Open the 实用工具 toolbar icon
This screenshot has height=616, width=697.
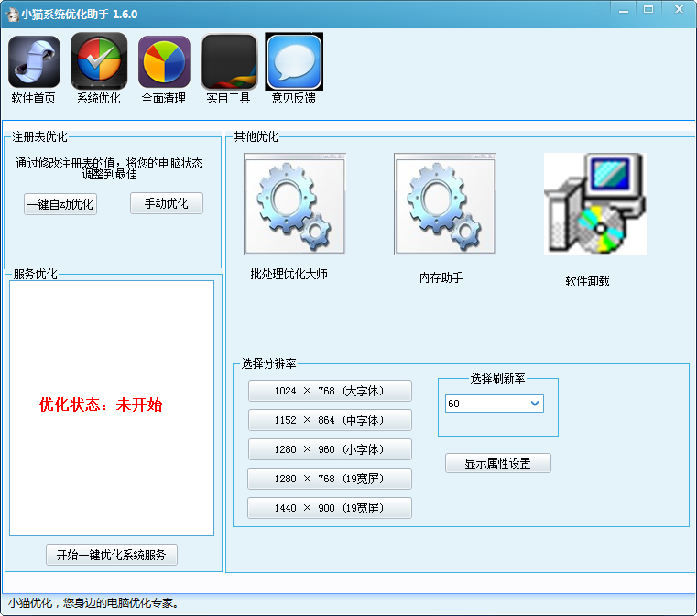pos(228,62)
